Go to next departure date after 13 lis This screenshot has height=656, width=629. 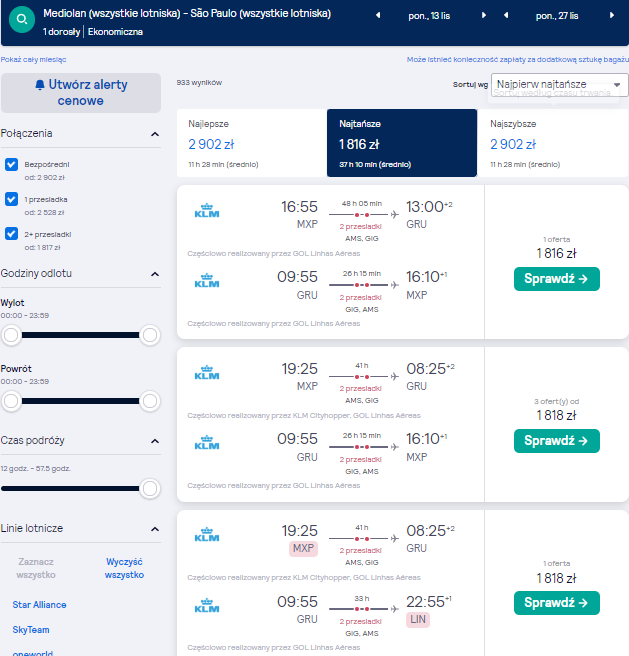click(484, 15)
